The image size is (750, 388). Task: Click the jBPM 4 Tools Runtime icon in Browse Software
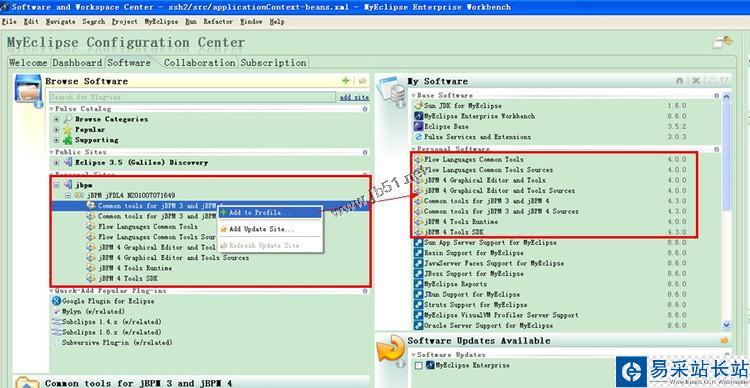tap(91, 268)
